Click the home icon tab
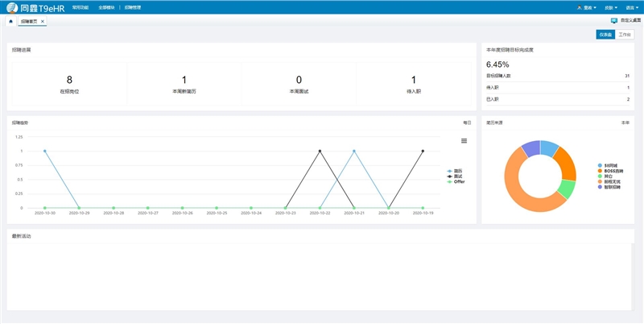 [10, 21]
